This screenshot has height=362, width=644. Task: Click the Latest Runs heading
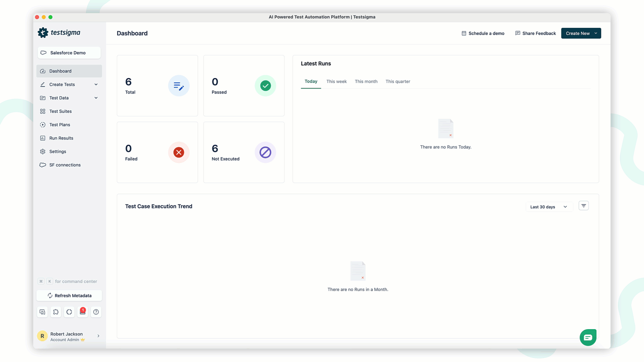click(316, 64)
